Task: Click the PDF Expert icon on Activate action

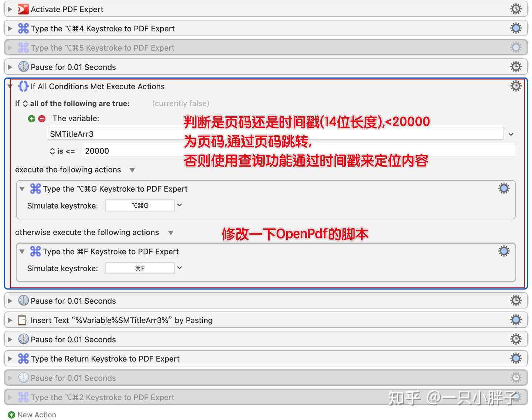Action: (23, 9)
